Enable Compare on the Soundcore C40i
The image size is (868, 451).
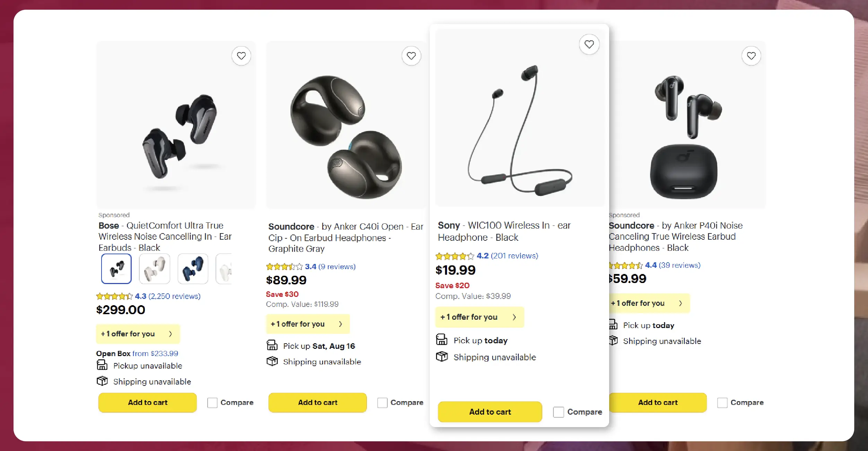[382, 403]
